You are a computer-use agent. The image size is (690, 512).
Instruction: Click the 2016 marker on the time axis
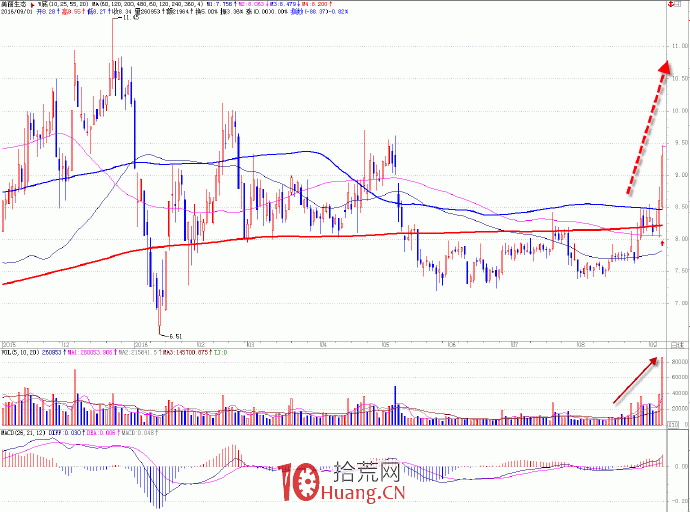tap(141, 345)
